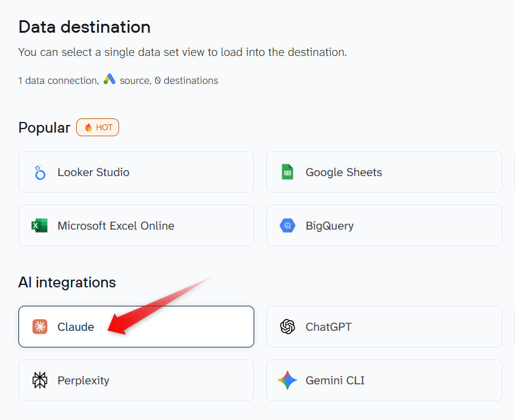515x420 pixels.
Task: Click the Microsoft Excel icon
Action: tap(40, 226)
